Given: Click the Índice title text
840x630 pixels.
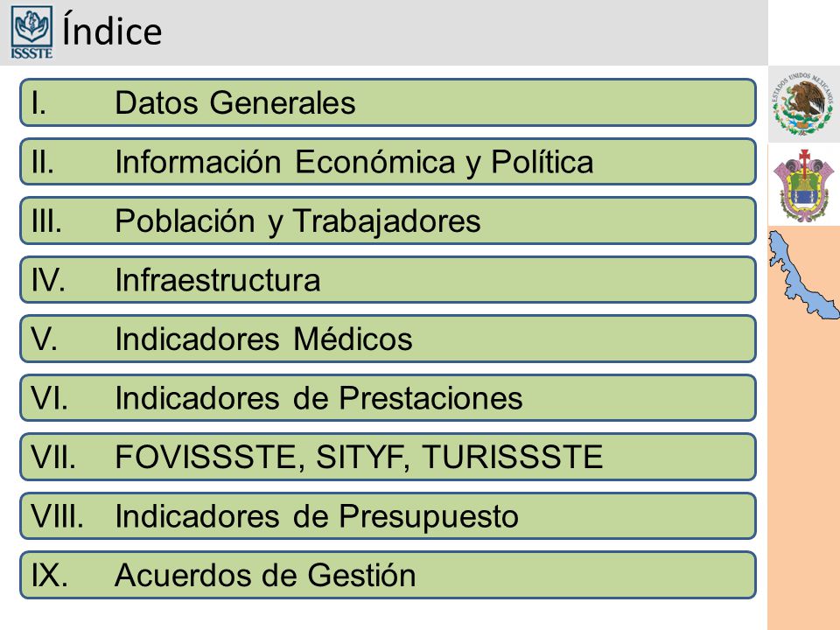Looking at the screenshot, I should click(112, 31).
